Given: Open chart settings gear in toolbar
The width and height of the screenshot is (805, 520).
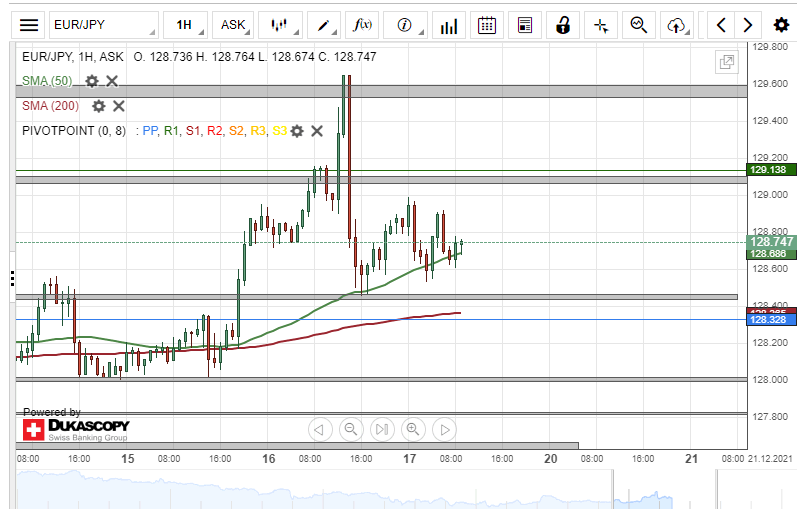Looking at the screenshot, I should (x=780, y=25).
